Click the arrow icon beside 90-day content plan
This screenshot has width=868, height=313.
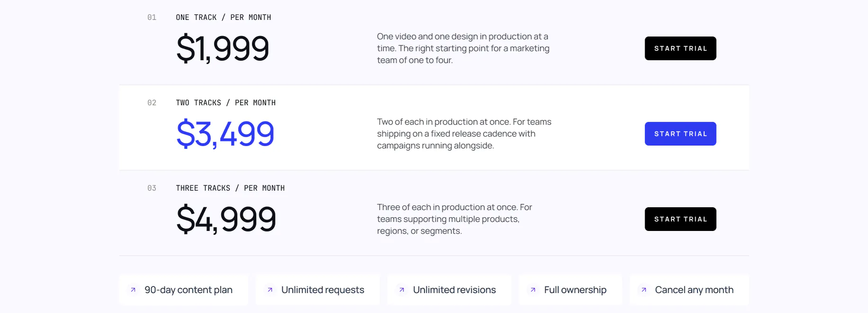click(x=133, y=290)
